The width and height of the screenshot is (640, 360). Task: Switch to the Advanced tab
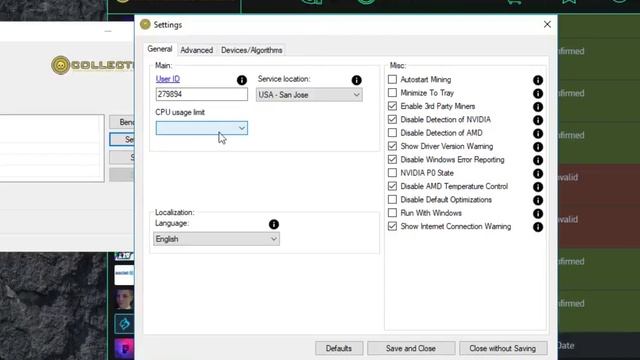pyautogui.click(x=196, y=50)
